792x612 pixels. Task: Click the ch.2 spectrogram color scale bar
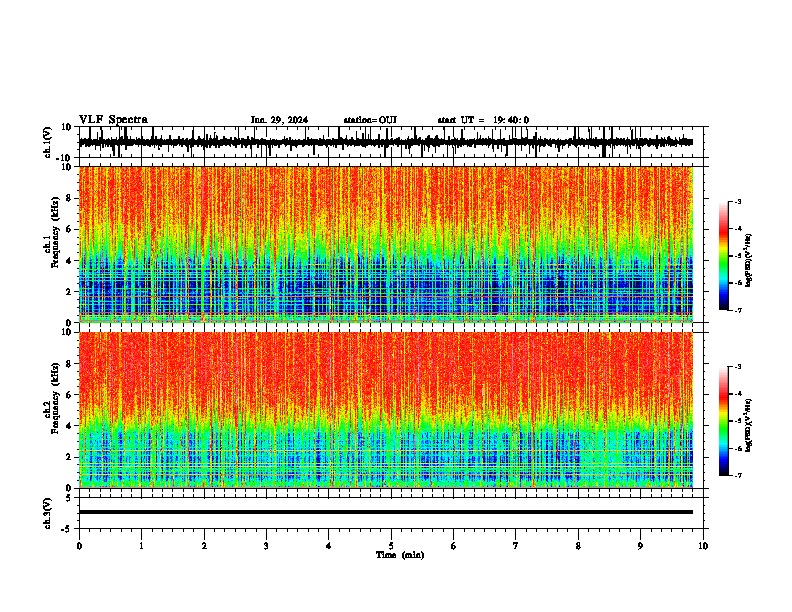tap(724, 421)
